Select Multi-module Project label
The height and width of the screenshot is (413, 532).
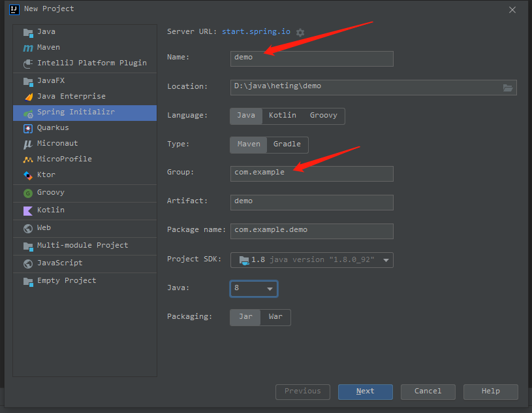[x=82, y=245]
